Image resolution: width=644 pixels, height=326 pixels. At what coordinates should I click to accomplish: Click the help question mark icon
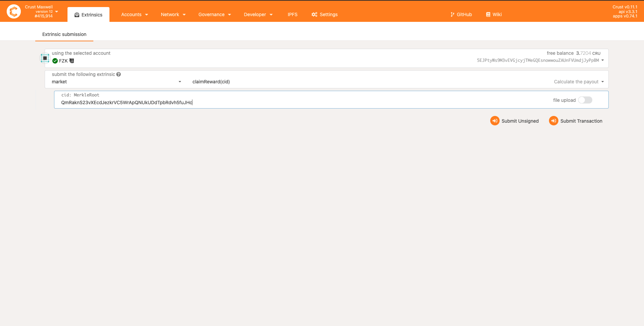pyautogui.click(x=119, y=74)
